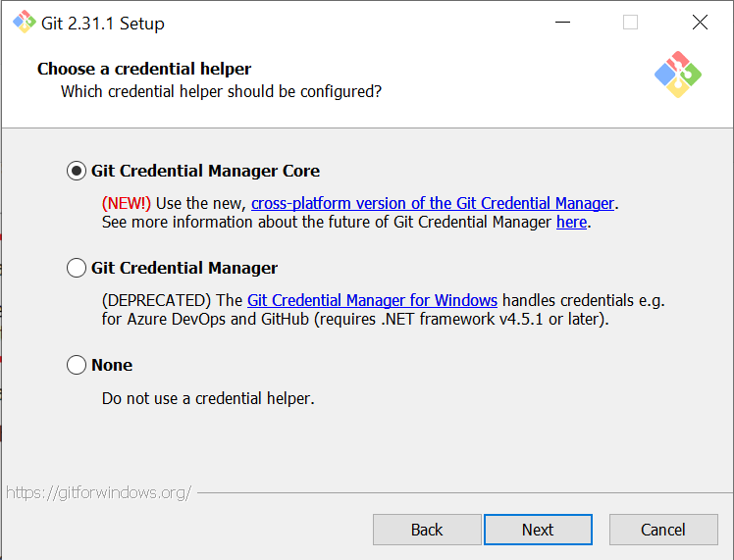Click the 'Git Credential Manager' option label
This screenshot has width=734, height=560.
coord(184,268)
